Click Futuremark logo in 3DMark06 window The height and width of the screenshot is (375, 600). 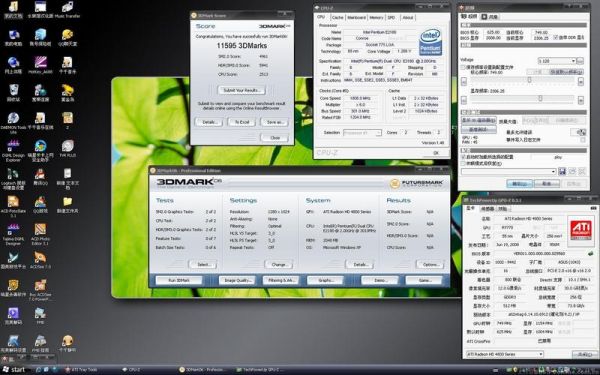pos(416,183)
